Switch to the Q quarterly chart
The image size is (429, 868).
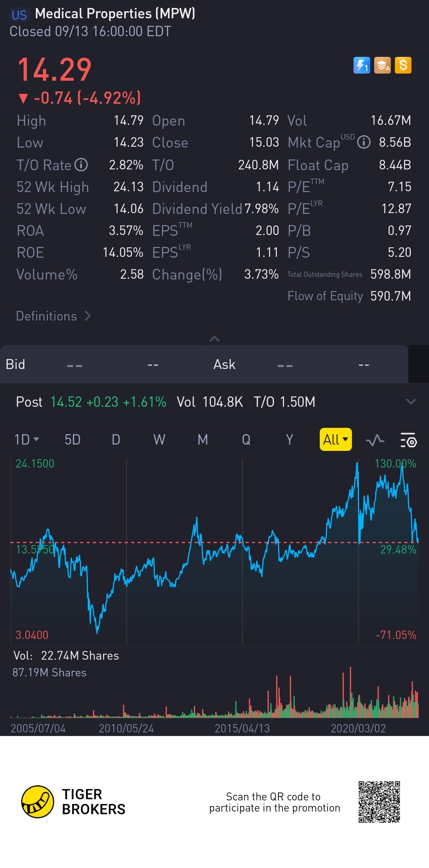point(246,440)
